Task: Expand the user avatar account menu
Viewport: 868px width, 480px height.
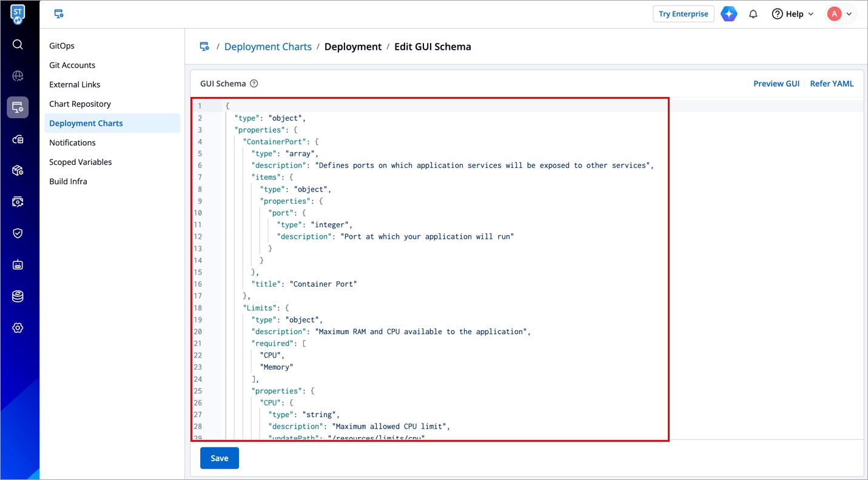Action: [x=840, y=14]
